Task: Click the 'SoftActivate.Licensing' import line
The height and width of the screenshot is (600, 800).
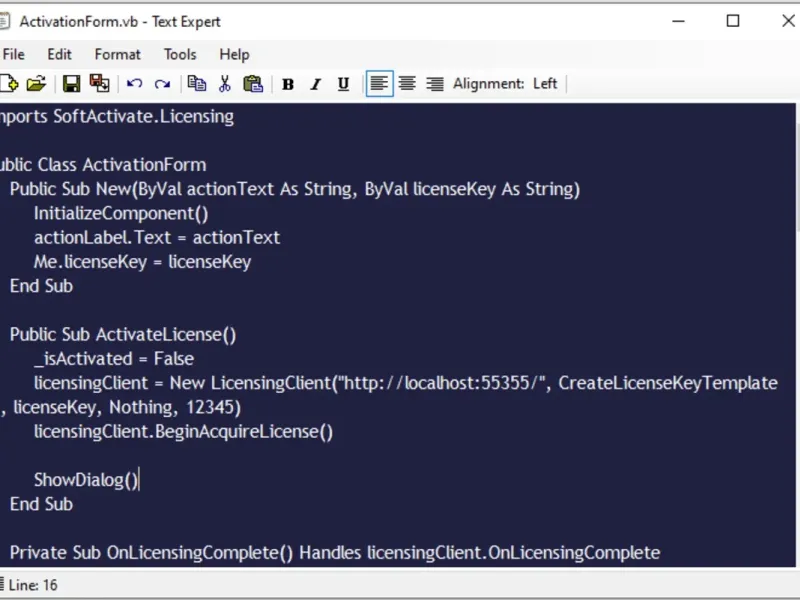Action: pos(117,116)
